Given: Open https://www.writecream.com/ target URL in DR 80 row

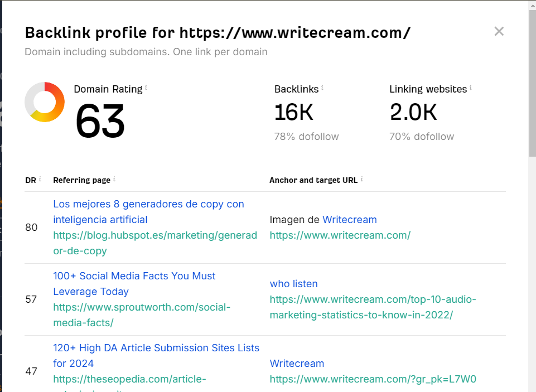Looking at the screenshot, I should [340, 235].
